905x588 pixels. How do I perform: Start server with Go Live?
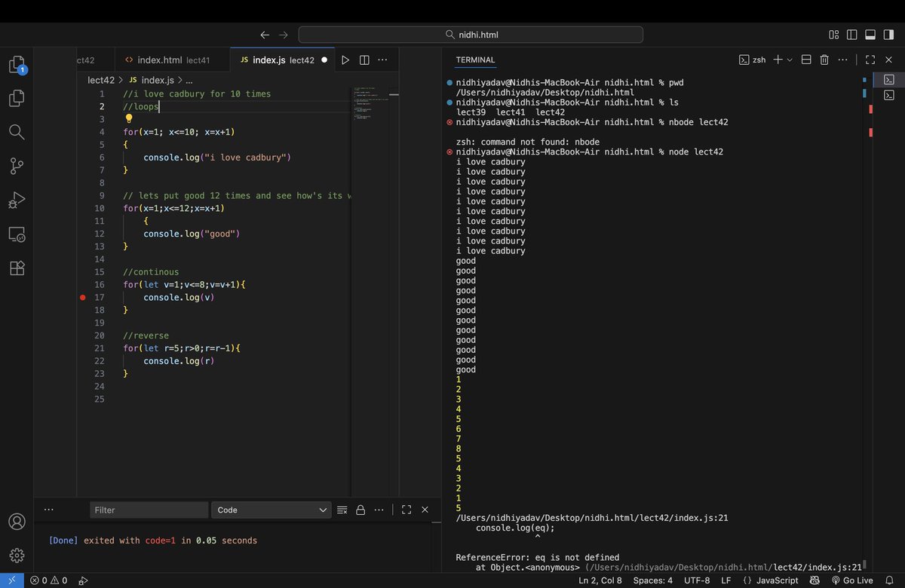851,580
